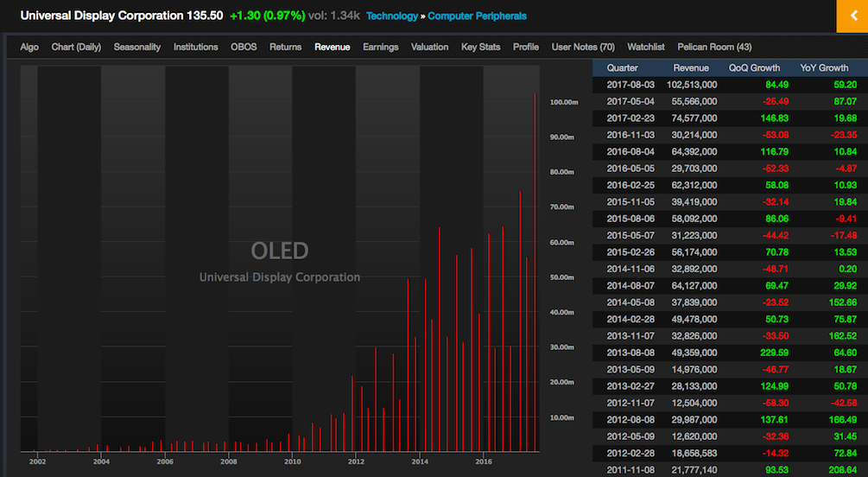Click QoQ growth value -48.71

click(x=775, y=269)
